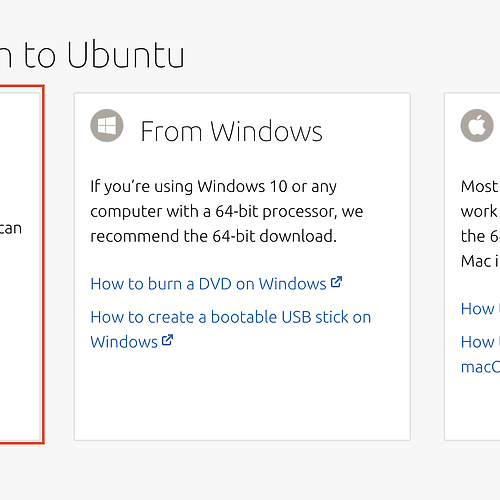The width and height of the screenshot is (500, 500).
Task: Click the computer with a 64-bit processor line
Action: 227,211
